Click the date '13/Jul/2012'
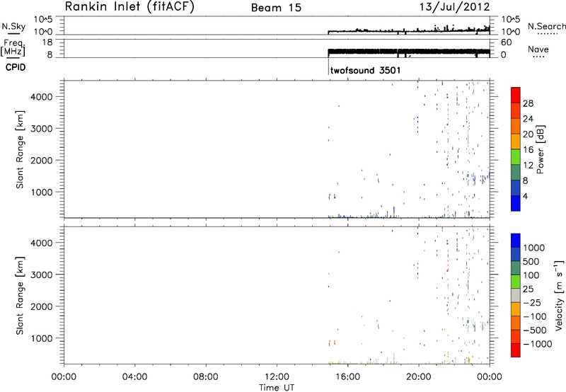 click(x=454, y=7)
